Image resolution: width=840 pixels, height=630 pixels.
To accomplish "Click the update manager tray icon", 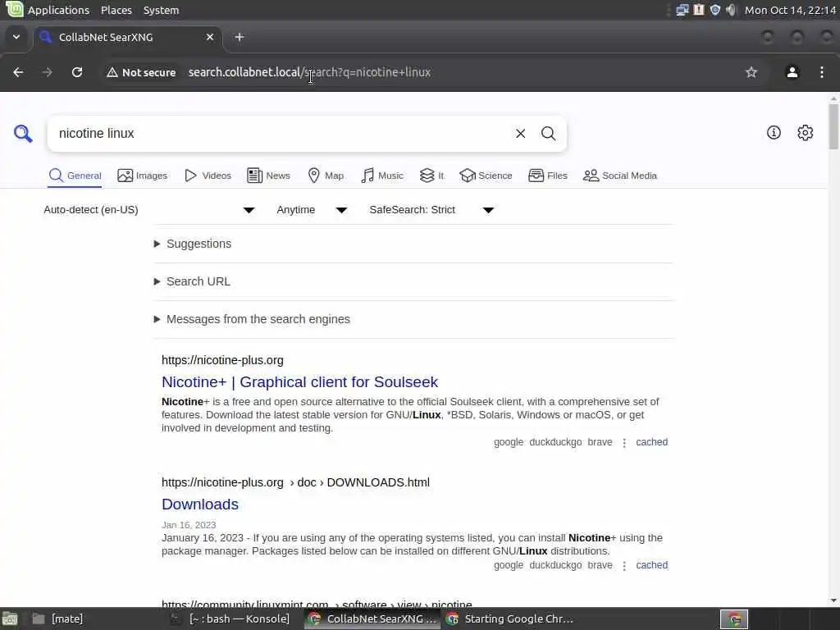I will coord(699,10).
